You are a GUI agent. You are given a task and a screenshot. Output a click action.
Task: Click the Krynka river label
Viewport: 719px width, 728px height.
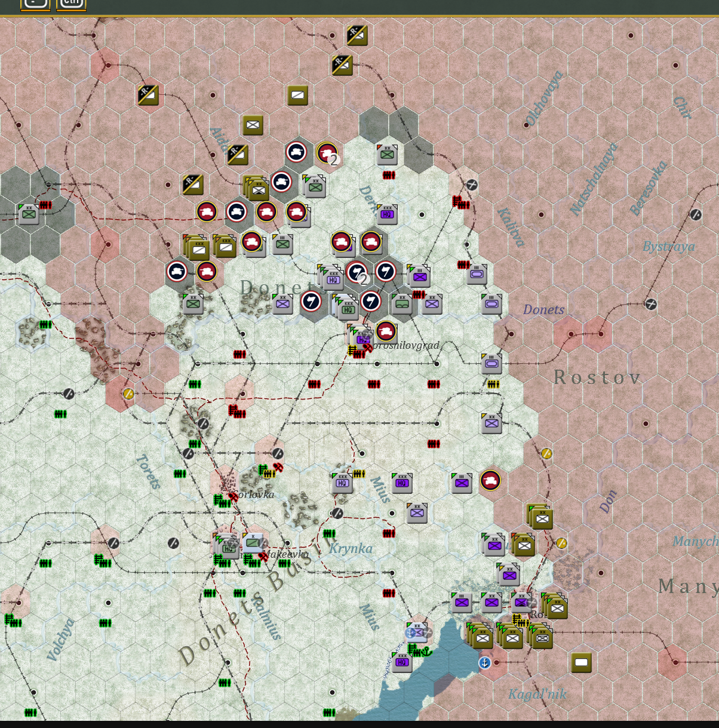click(351, 548)
